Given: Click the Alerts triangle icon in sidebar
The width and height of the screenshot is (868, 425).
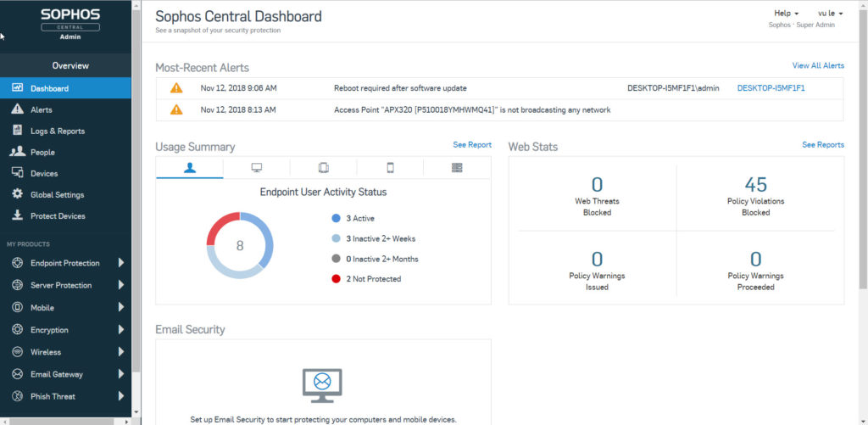Looking at the screenshot, I should click(x=17, y=109).
